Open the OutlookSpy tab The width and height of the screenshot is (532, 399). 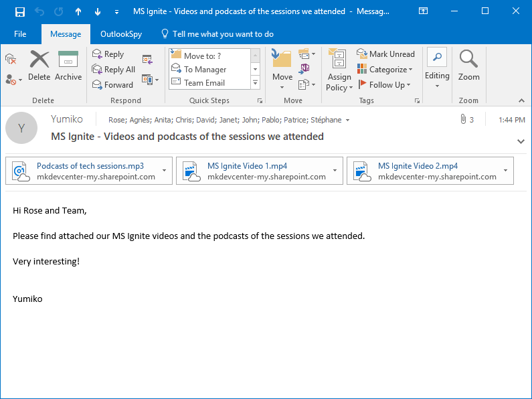click(121, 34)
